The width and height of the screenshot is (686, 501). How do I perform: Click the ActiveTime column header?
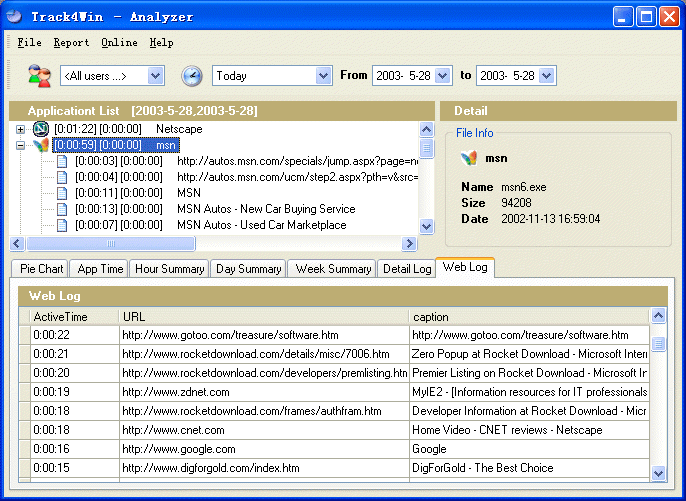coord(74,317)
